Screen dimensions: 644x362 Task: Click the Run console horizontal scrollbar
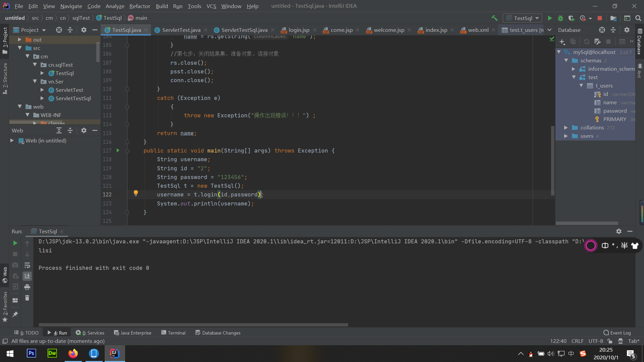pos(194,324)
